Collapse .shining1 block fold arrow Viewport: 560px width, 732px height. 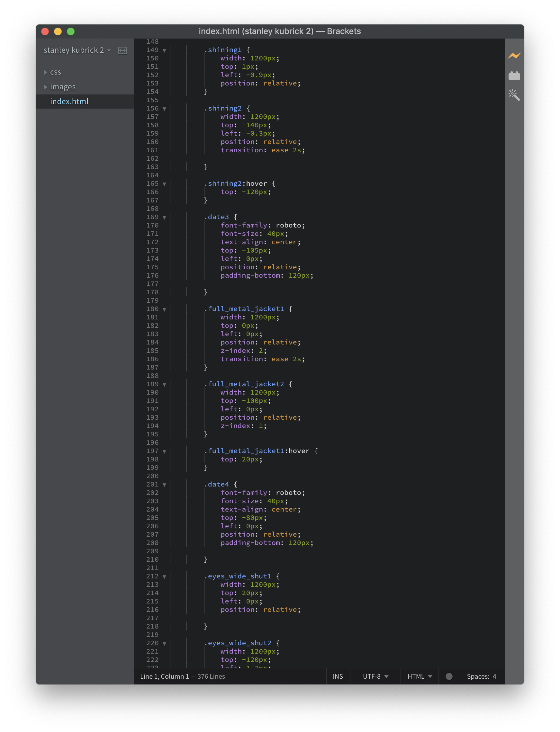click(164, 50)
